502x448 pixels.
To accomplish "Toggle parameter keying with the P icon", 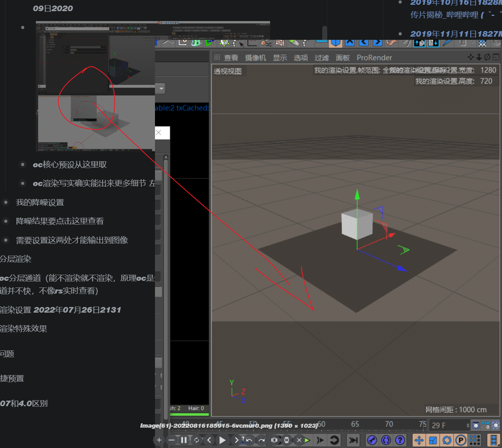I will click(461, 440).
